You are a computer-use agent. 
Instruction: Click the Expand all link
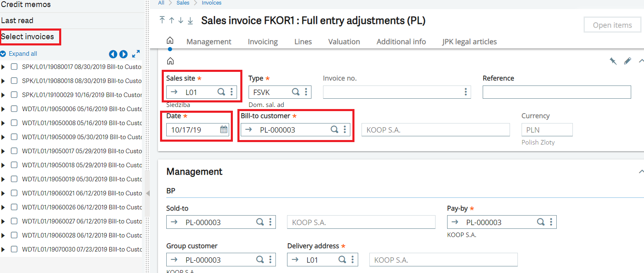click(x=23, y=53)
